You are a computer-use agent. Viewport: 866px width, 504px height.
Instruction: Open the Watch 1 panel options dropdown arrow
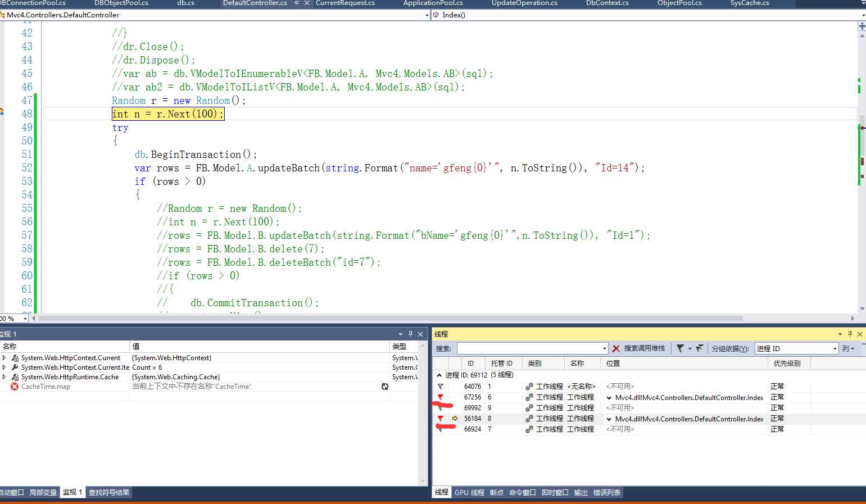tap(401, 334)
